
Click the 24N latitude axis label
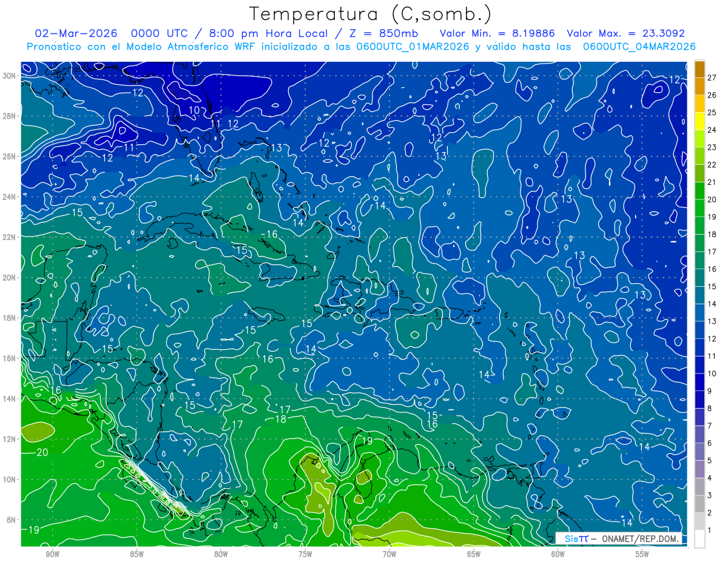9,196
